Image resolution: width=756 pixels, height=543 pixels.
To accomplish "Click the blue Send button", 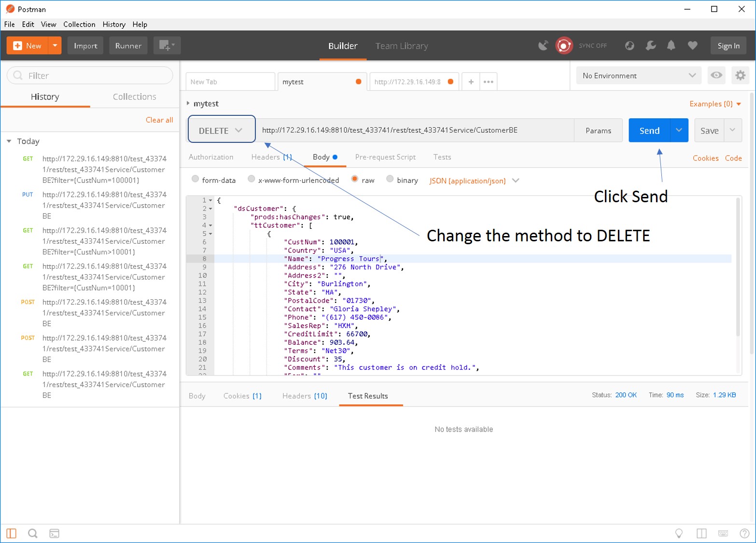I will click(649, 130).
